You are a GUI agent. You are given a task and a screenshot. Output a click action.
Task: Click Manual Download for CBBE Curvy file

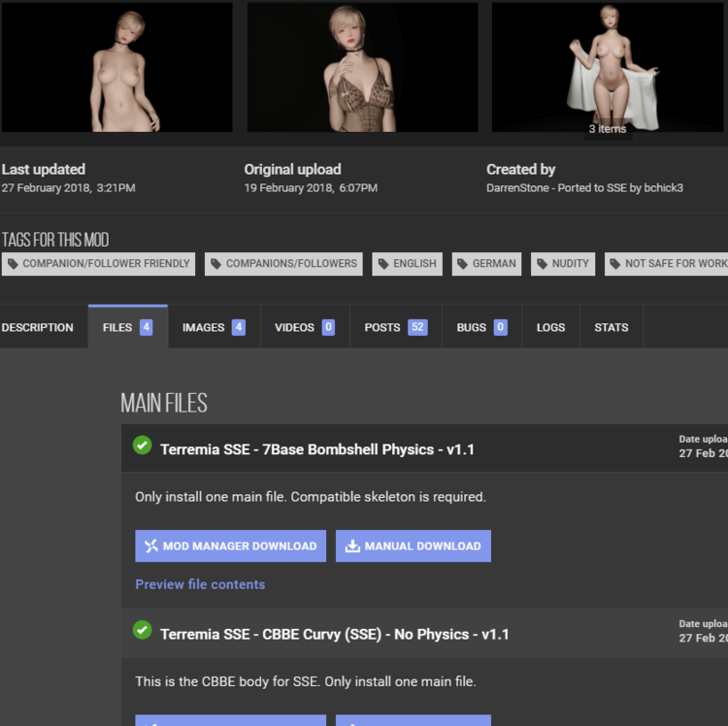(414, 720)
